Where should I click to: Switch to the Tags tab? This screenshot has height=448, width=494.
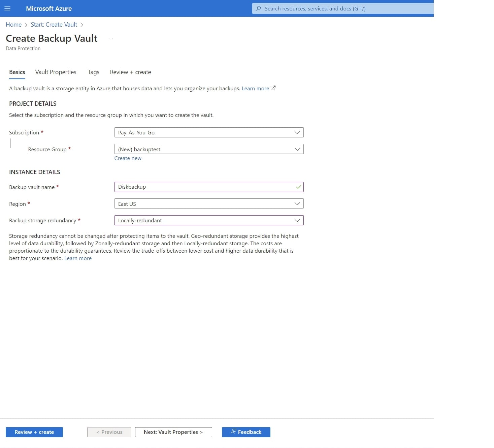coord(94,72)
